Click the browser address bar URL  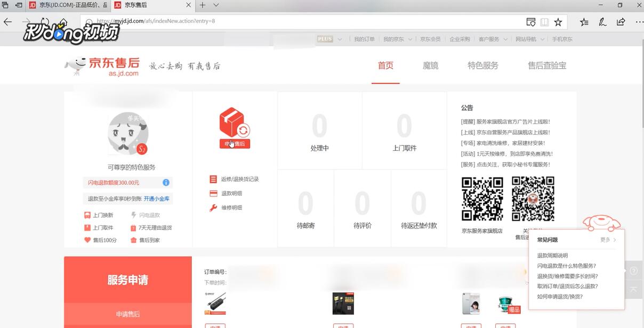(x=156, y=21)
